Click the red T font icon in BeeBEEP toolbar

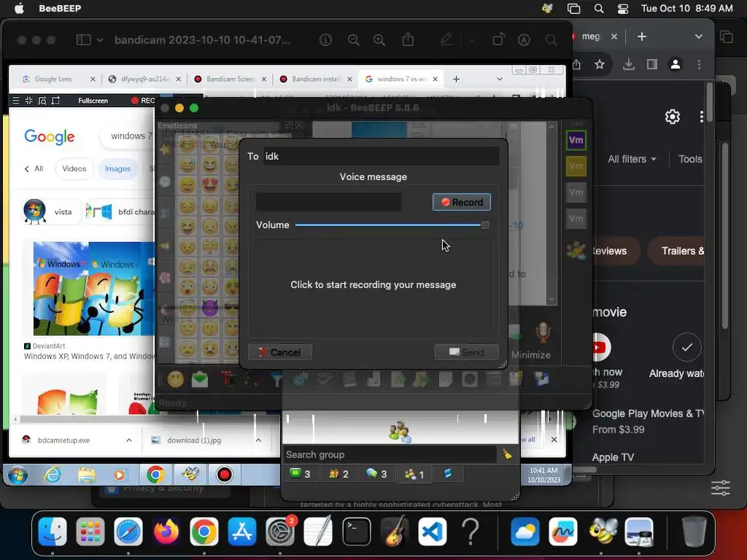coord(228,379)
